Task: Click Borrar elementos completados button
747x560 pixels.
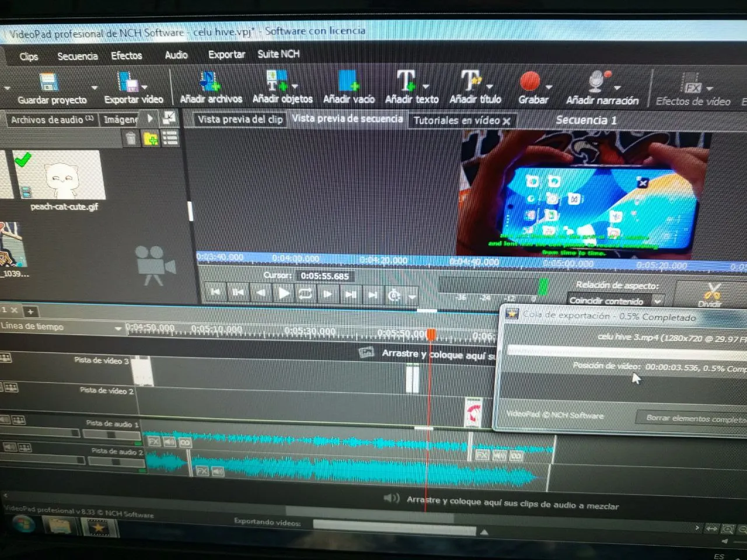Action: pos(691,418)
